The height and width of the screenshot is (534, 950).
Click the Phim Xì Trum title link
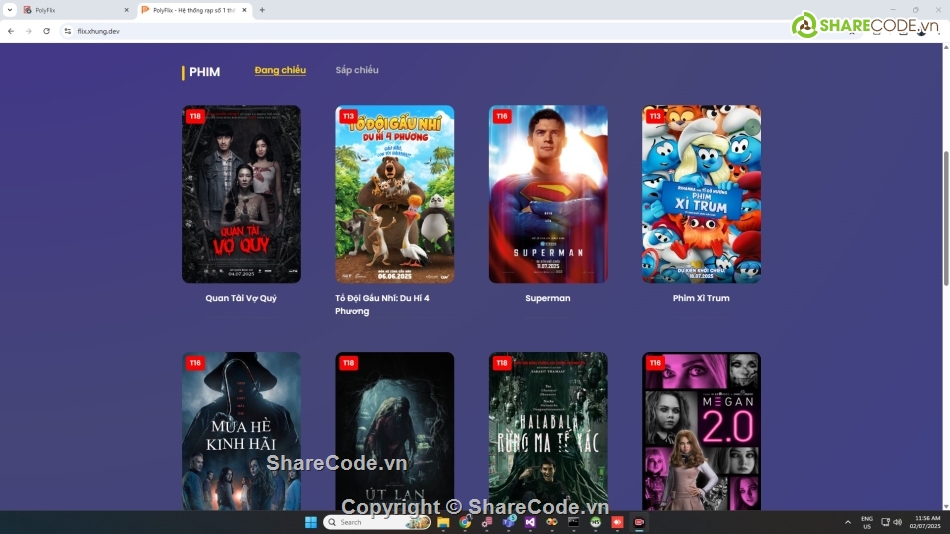point(701,298)
